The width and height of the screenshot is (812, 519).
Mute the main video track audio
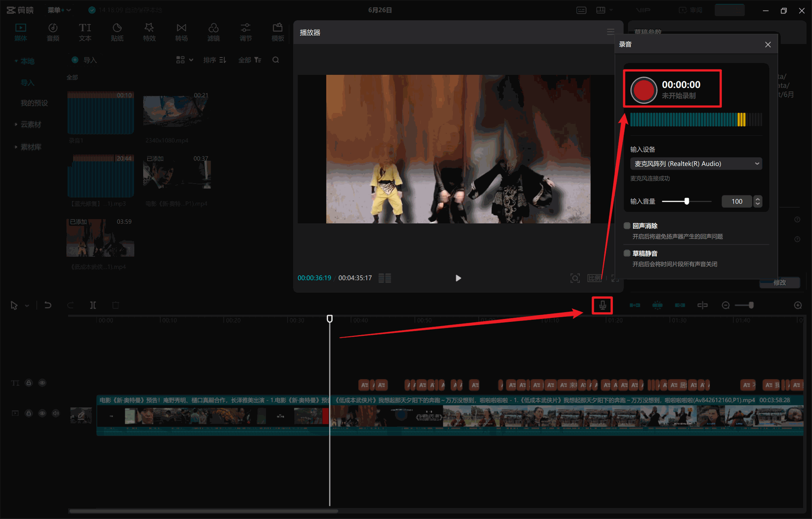[56, 413]
